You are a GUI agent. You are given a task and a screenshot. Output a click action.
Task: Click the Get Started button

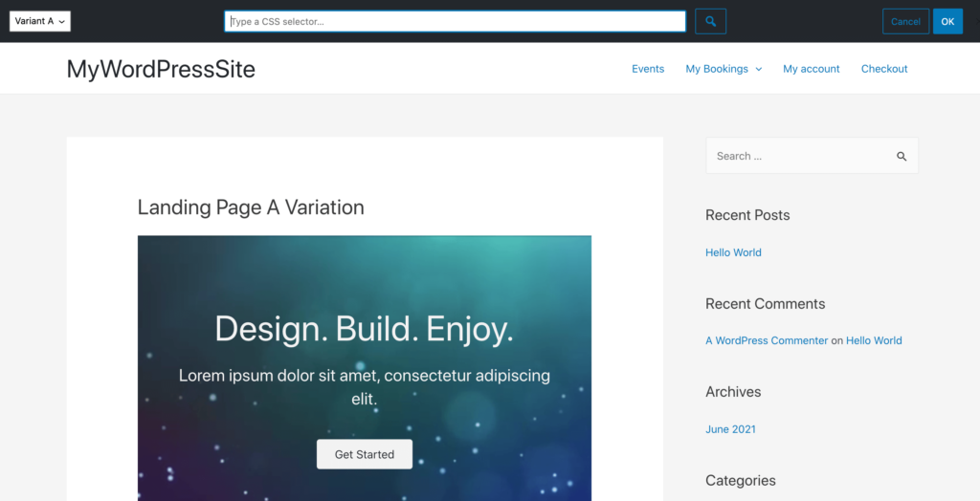coord(365,454)
